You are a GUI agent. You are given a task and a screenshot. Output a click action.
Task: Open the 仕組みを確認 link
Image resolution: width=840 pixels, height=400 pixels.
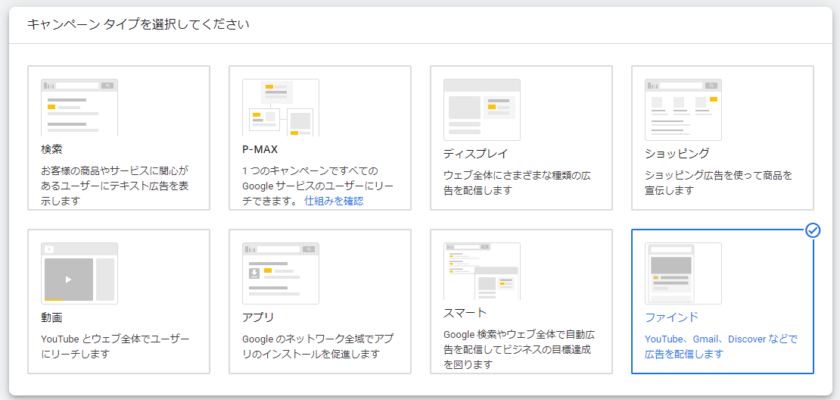point(334,201)
